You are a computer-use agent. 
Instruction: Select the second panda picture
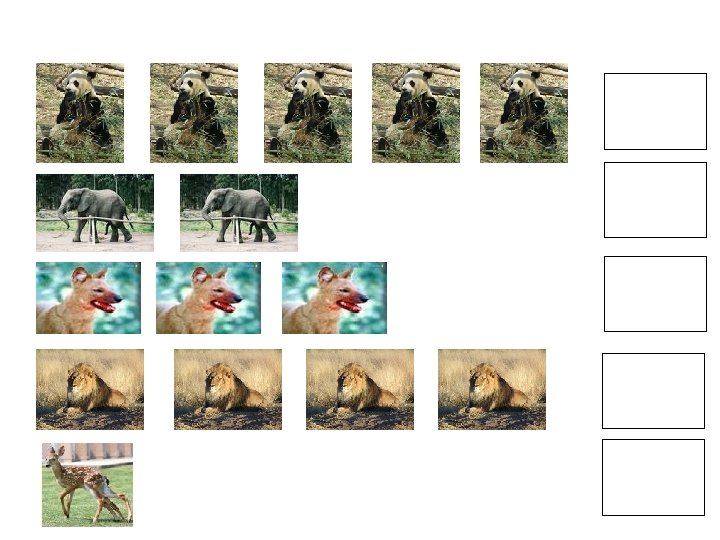194,113
